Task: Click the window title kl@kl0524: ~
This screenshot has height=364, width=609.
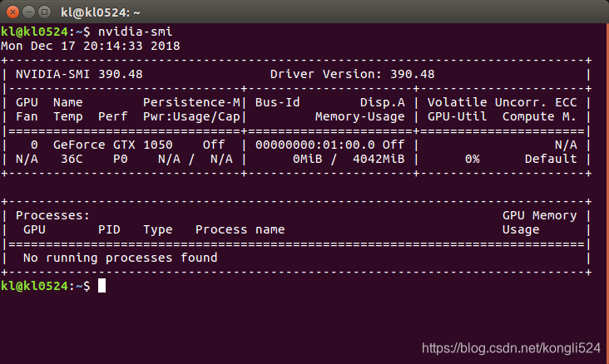Action: point(100,12)
